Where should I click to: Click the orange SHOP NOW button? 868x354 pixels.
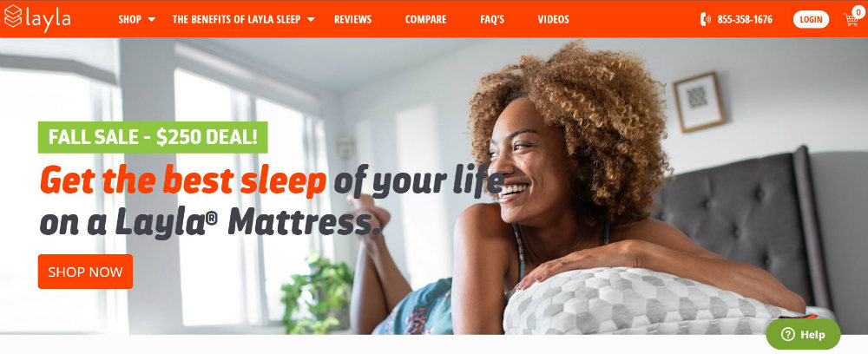point(85,272)
